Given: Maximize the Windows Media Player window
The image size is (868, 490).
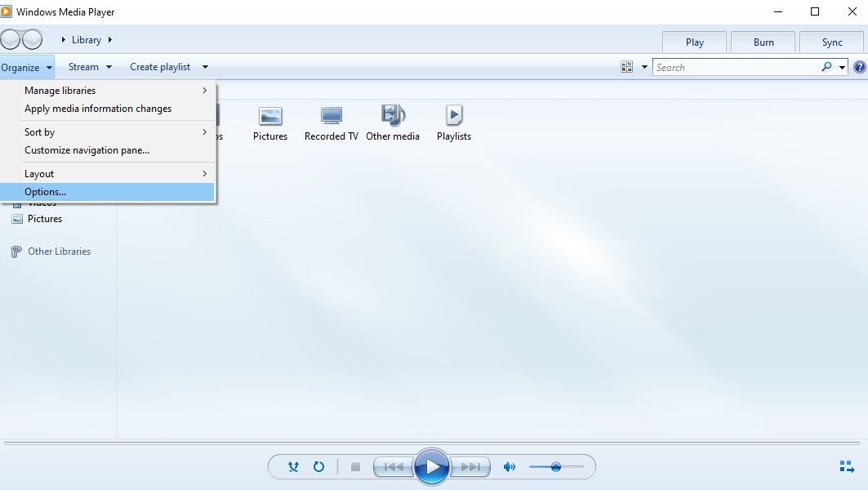Looking at the screenshot, I should click(815, 11).
